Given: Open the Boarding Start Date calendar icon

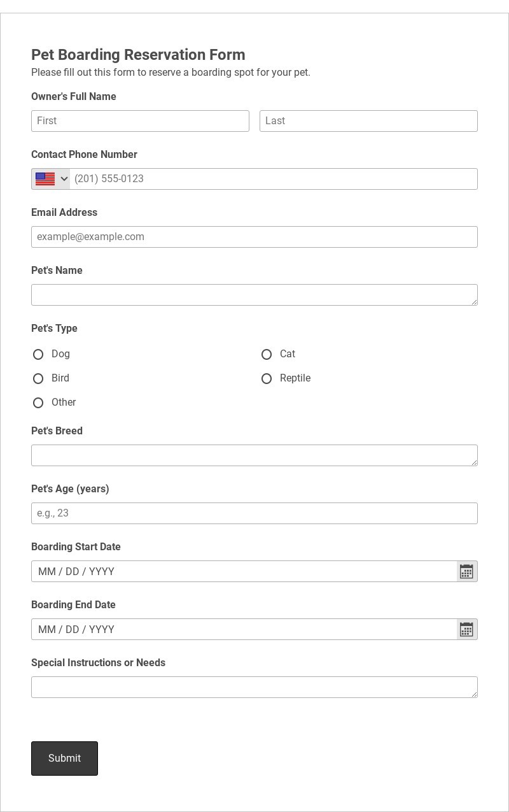Looking at the screenshot, I should (x=466, y=571).
